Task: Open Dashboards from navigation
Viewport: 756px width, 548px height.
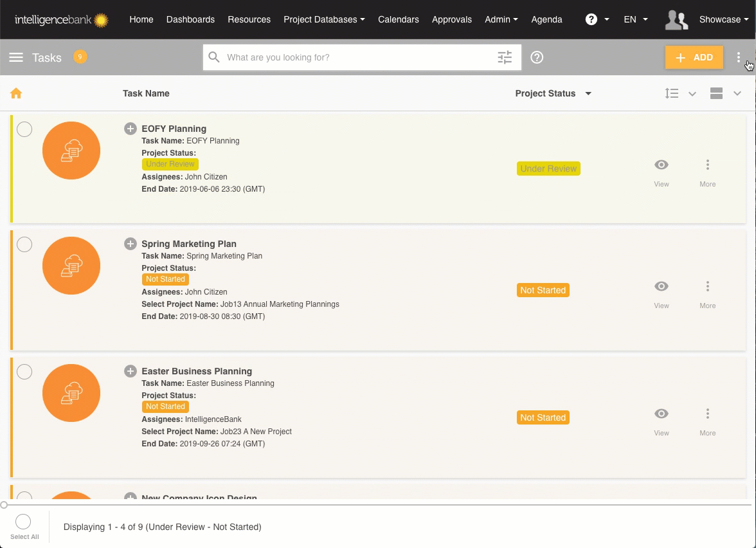Action: point(190,19)
